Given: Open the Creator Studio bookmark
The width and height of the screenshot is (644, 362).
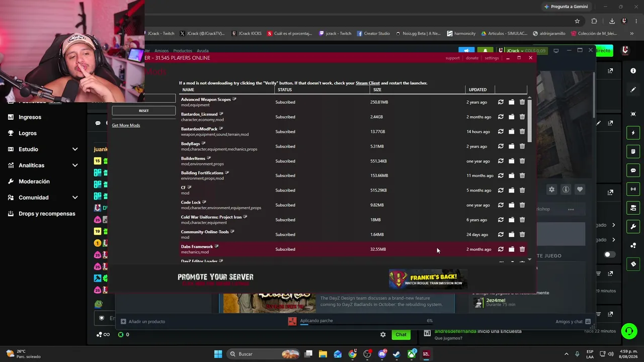Looking at the screenshot, I should (x=373, y=34).
